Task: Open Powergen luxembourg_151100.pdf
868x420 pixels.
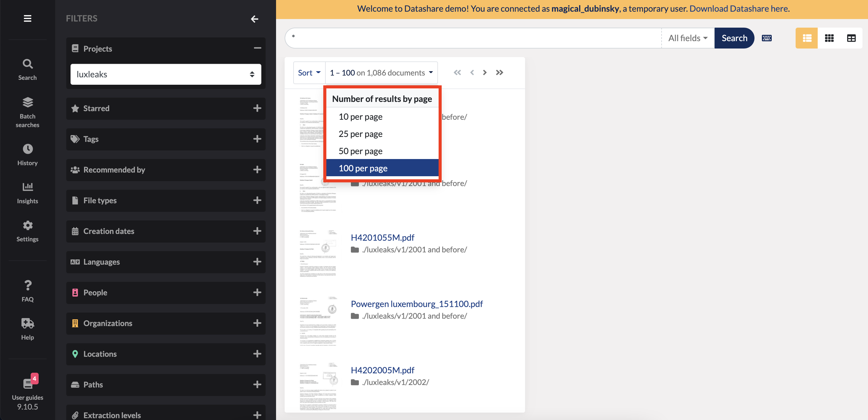Action: click(x=417, y=304)
